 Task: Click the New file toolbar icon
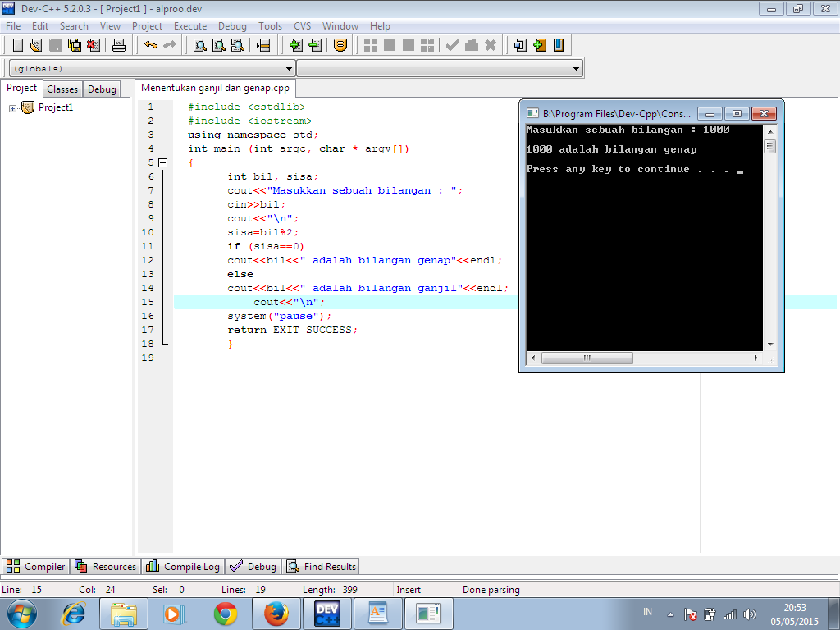pyautogui.click(x=17, y=45)
